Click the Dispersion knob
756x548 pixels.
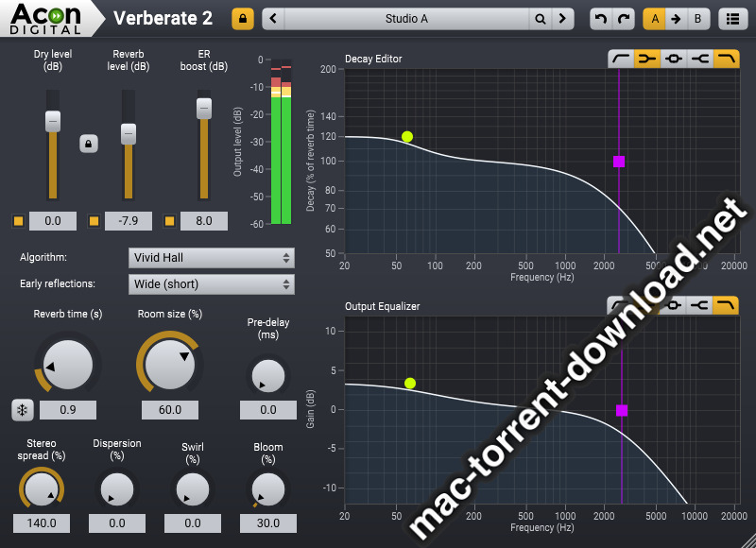click(x=117, y=488)
